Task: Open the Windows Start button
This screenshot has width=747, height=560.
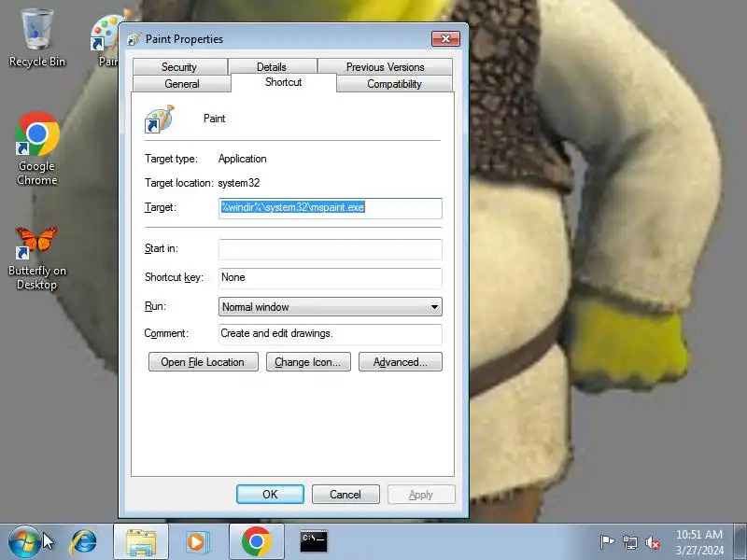Action: [24, 542]
